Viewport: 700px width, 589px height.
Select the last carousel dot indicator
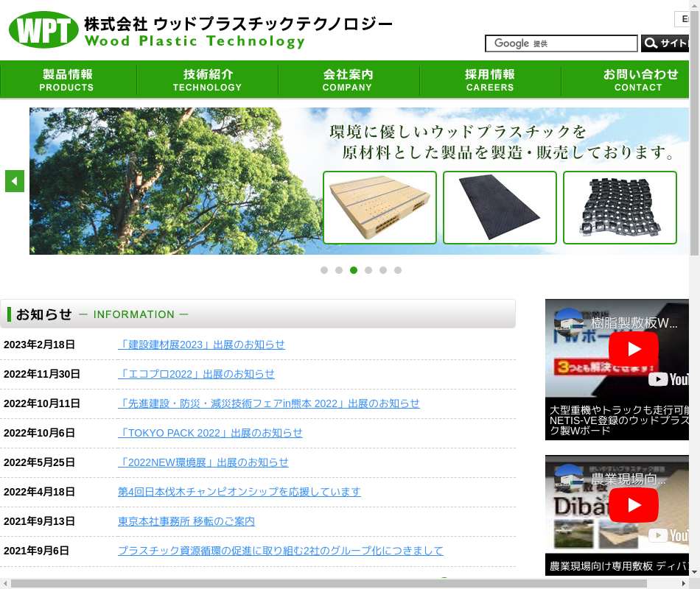(x=398, y=270)
